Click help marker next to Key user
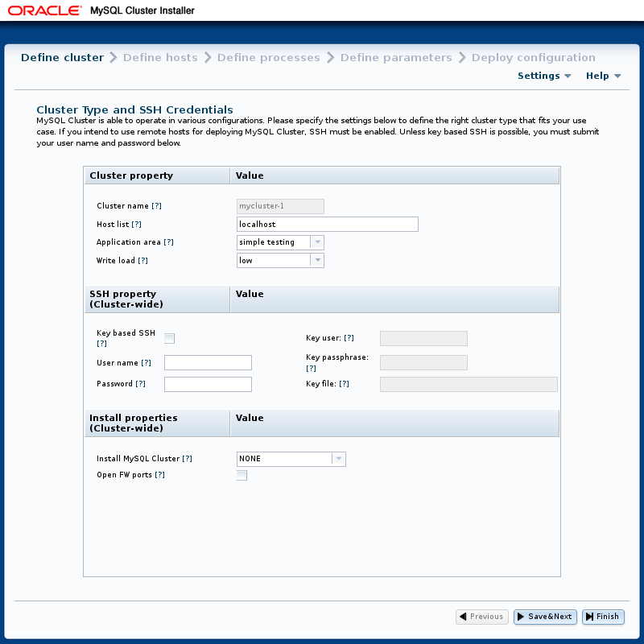The image size is (644, 644). tap(349, 338)
